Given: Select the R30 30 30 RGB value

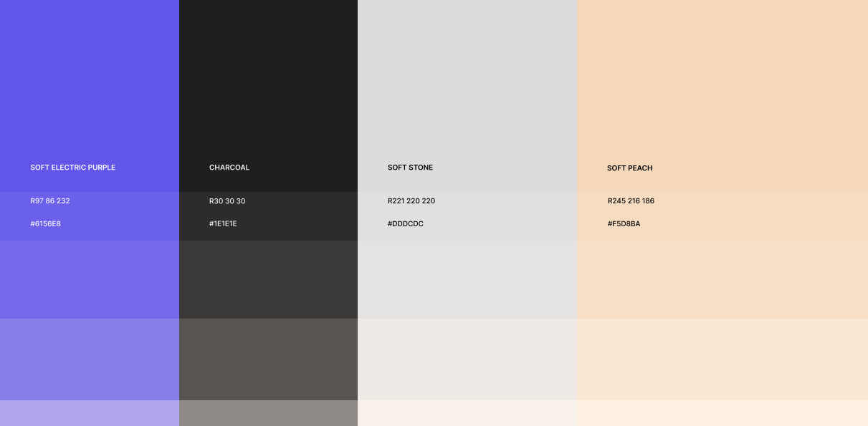Looking at the screenshot, I should click(x=227, y=201).
